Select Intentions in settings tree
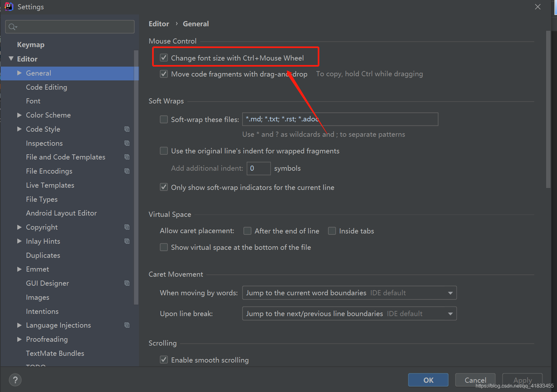 coord(42,311)
